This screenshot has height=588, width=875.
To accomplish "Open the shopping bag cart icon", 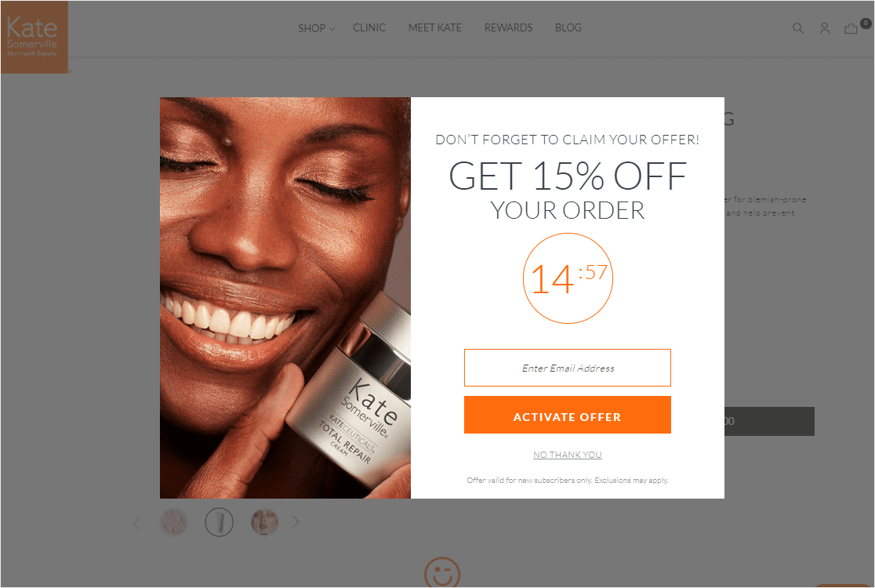I will pos(851,28).
